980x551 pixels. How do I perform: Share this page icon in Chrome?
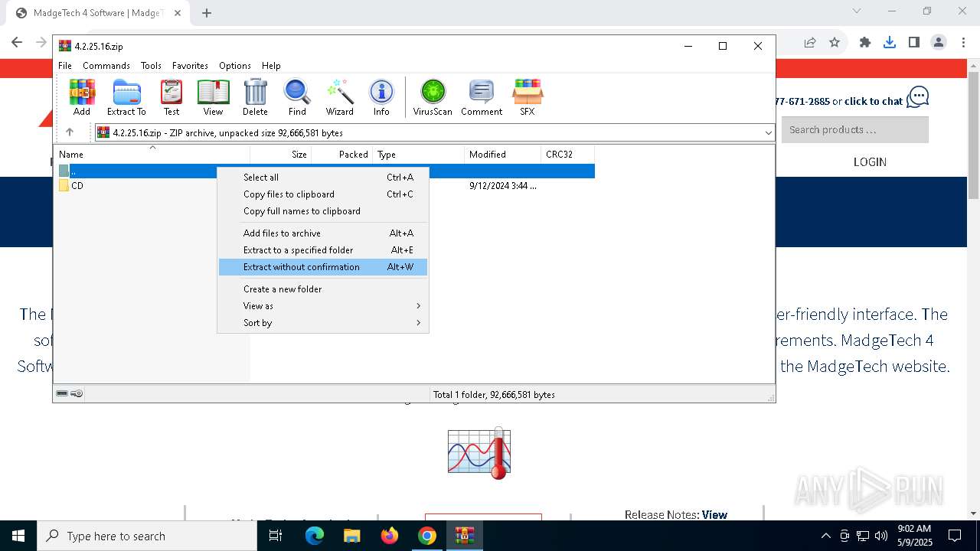coord(809,43)
